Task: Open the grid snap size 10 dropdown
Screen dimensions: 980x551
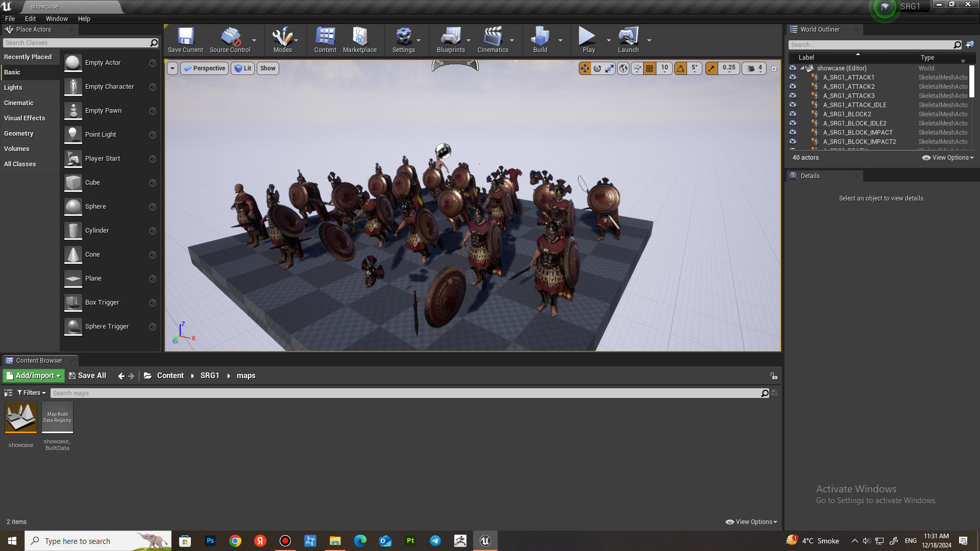Action: point(664,68)
